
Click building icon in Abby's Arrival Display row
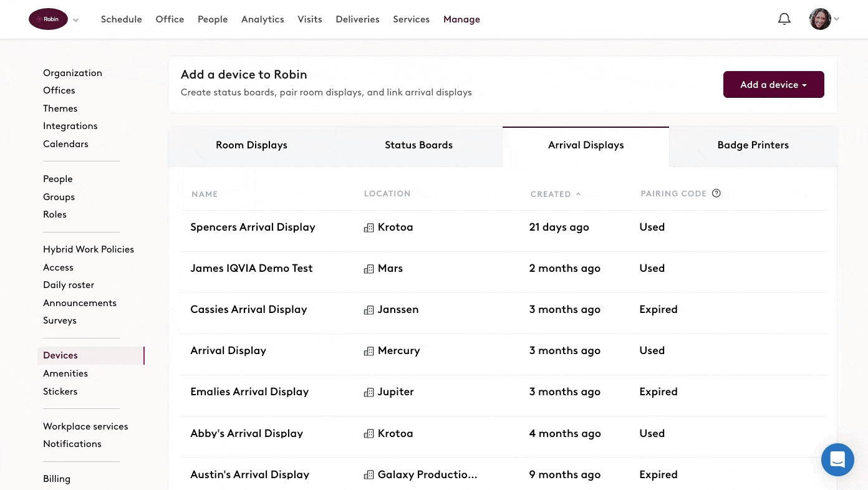[369, 434]
